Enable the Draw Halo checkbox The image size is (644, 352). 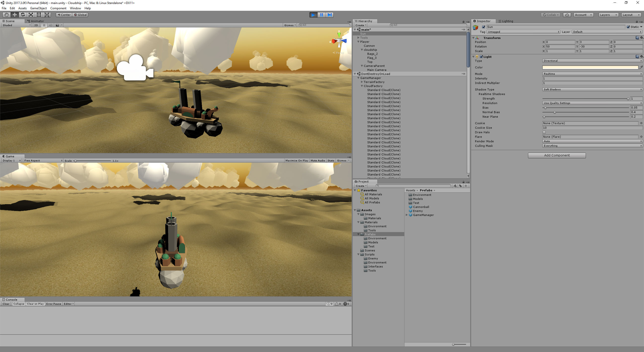[544, 132]
